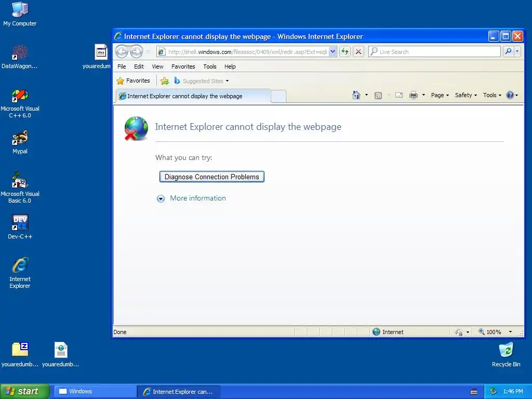Screen dimensions: 532x399
Task: Expand the zoom level dropdown arrow
Action: coord(510,332)
